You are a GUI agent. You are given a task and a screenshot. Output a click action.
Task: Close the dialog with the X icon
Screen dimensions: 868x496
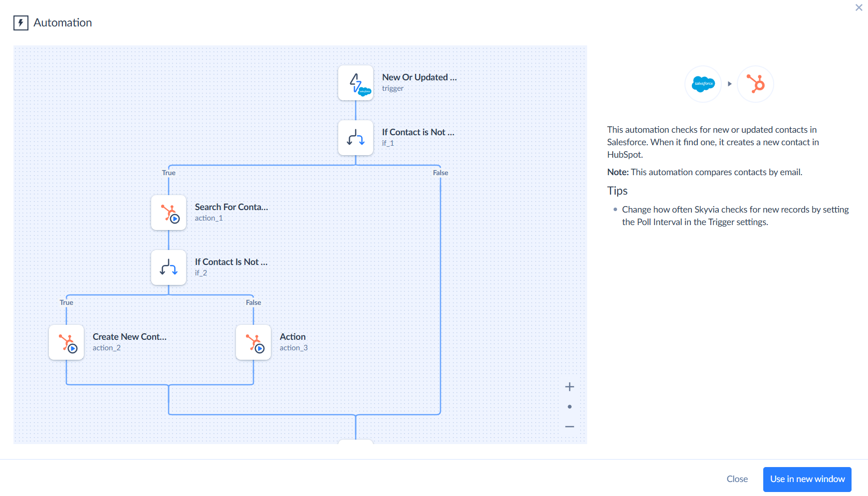coord(859,7)
